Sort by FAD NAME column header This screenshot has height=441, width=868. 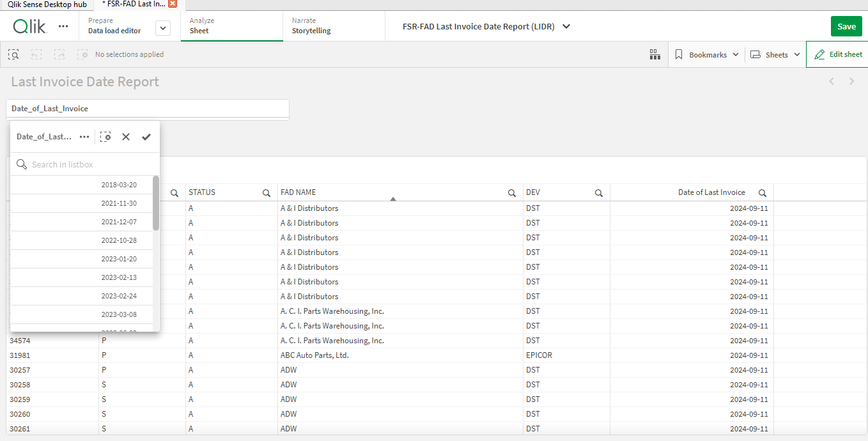click(x=298, y=192)
